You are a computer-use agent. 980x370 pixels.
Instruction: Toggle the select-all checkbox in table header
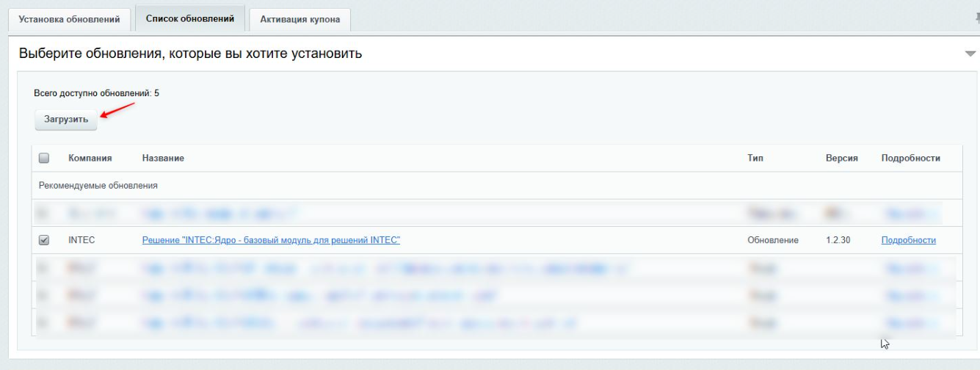click(44, 158)
